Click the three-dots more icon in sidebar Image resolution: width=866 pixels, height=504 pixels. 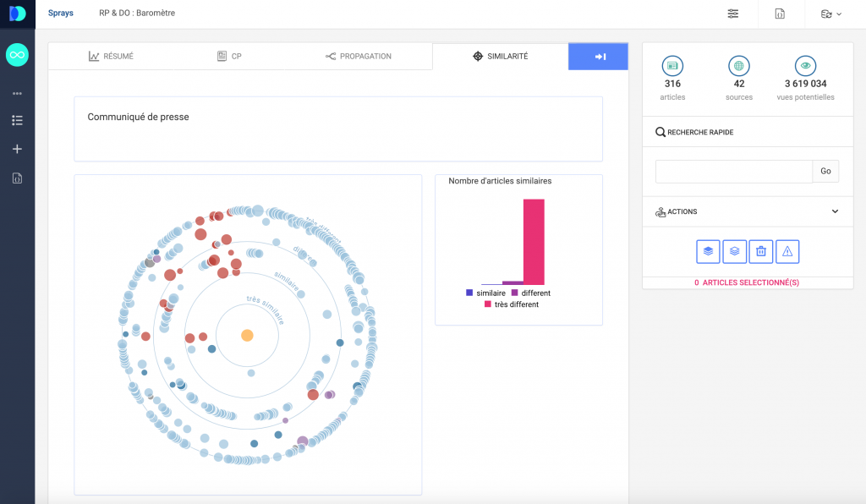pyautogui.click(x=17, y=93)
